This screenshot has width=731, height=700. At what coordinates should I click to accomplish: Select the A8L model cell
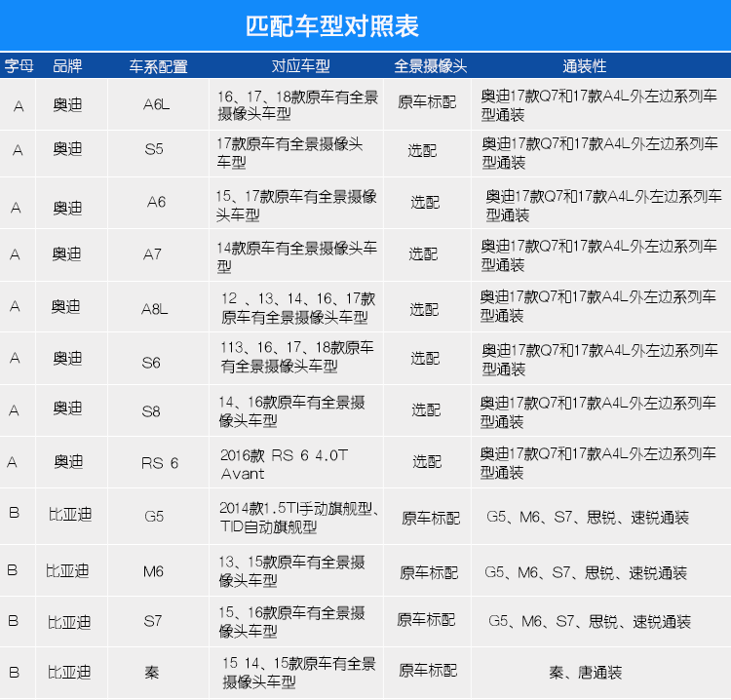154,309
